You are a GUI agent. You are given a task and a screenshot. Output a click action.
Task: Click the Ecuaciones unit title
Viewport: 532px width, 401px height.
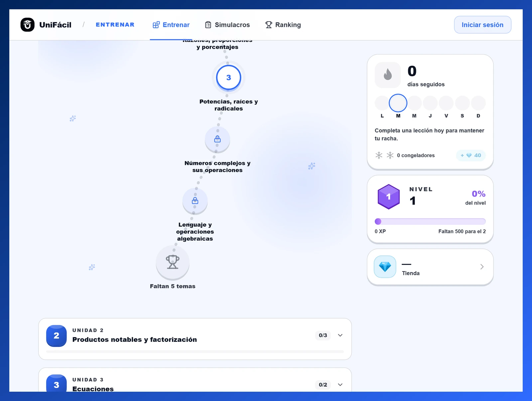coord(93,389)
